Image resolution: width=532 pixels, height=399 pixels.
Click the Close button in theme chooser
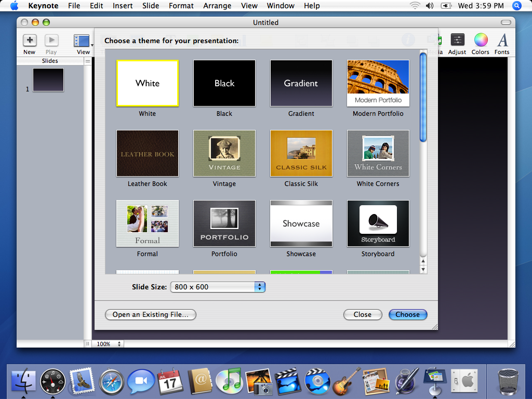click(x=362, y=314)
